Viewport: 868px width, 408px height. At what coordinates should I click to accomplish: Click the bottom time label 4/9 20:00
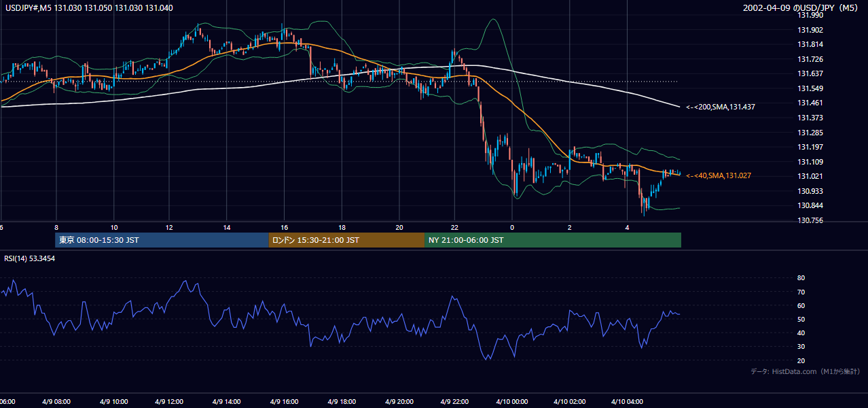[399, 402]
